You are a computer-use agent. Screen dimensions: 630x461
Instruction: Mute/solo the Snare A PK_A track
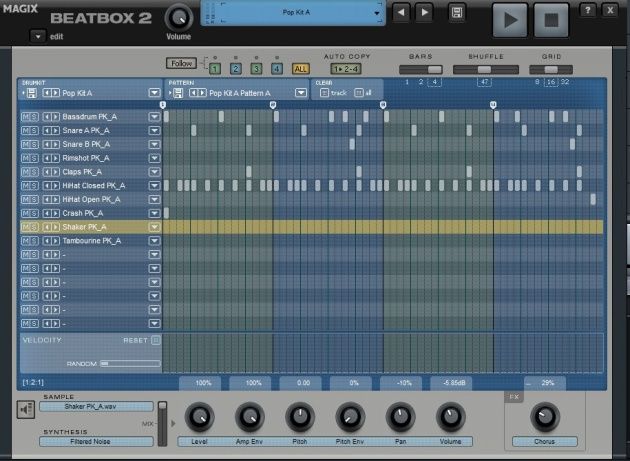coord(30,131)
